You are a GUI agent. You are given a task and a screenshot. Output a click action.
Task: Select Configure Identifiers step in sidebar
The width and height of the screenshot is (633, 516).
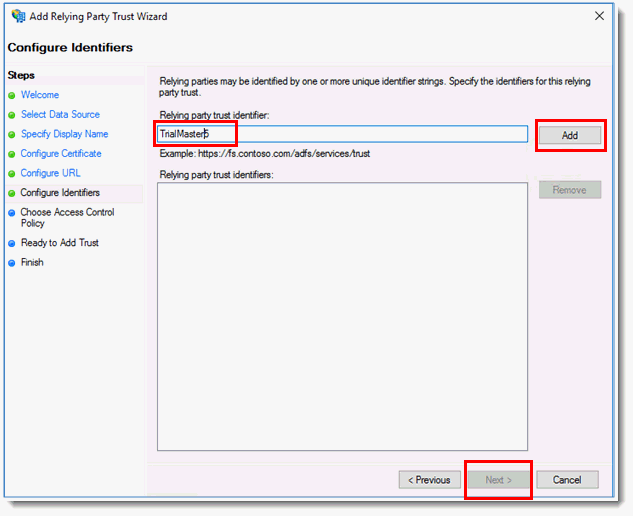pos(60,193)
